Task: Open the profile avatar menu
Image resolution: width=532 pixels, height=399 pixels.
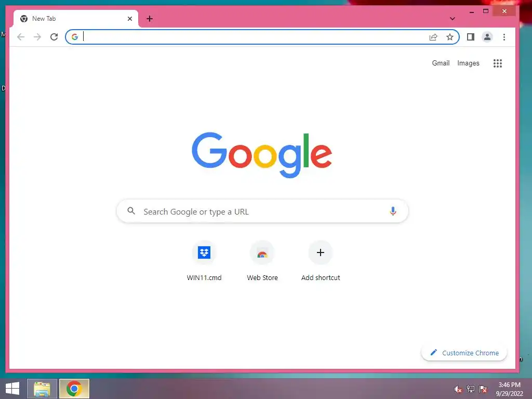Action: coord(487,37)
